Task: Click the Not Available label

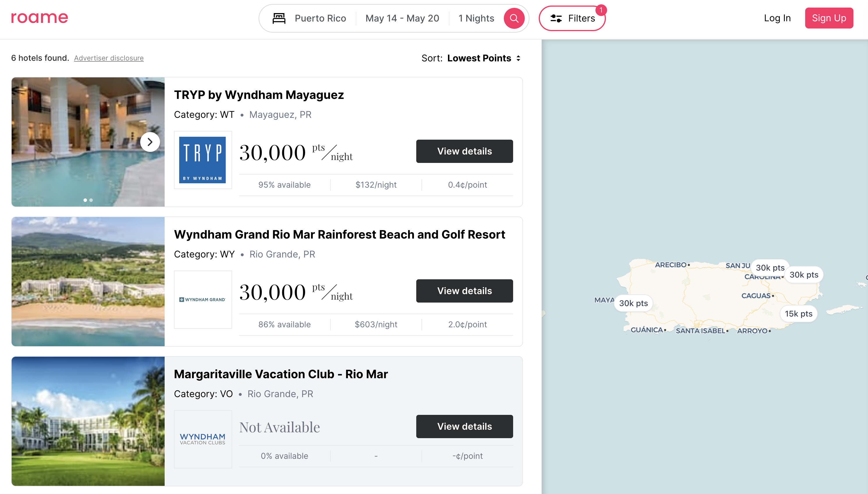Action: 280,427
